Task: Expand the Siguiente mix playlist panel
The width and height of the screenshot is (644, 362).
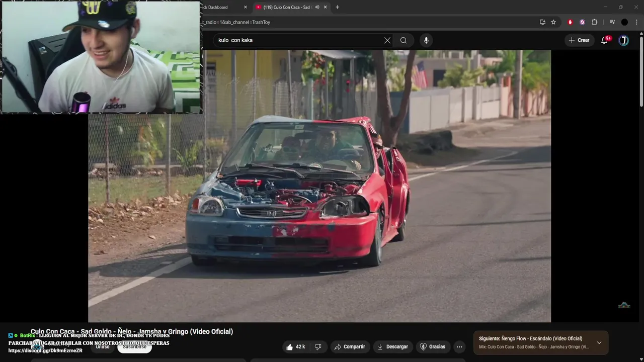Action: 599,343
